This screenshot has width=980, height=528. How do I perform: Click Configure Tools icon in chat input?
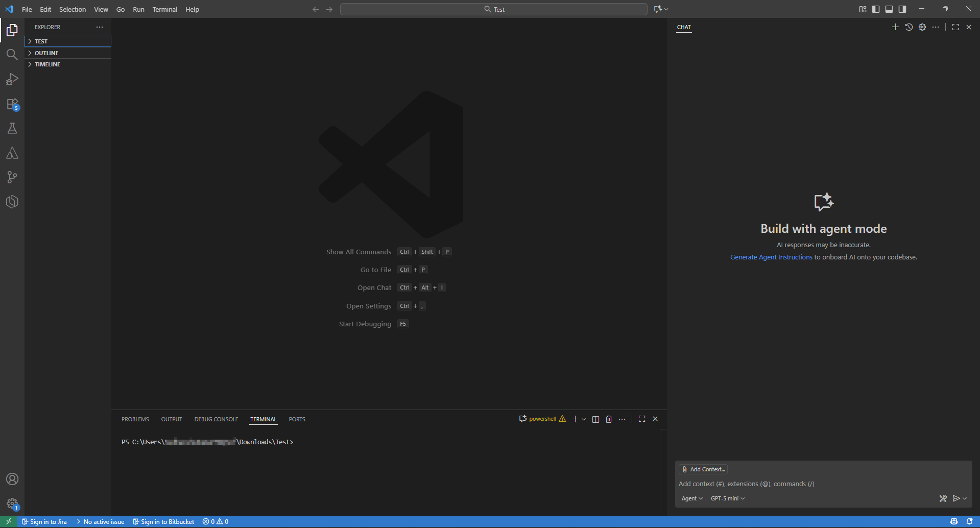943,498
